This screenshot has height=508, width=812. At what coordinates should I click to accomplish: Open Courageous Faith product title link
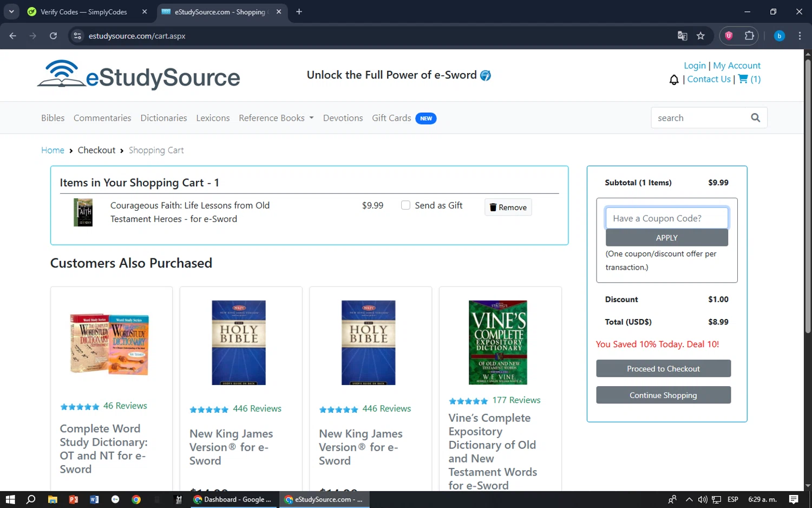point(190,212)
